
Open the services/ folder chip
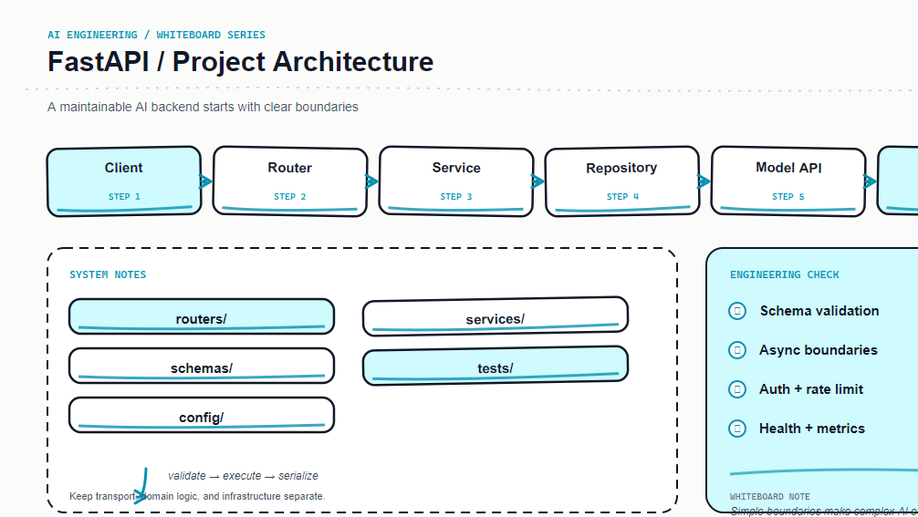click(495, 317)
